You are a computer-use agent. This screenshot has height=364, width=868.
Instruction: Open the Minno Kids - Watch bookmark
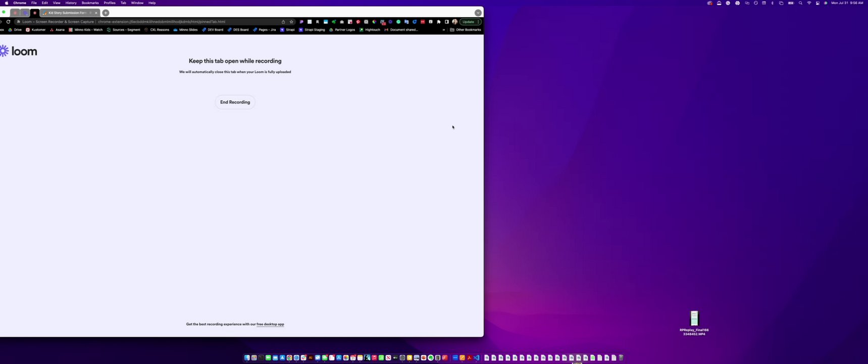86,30
